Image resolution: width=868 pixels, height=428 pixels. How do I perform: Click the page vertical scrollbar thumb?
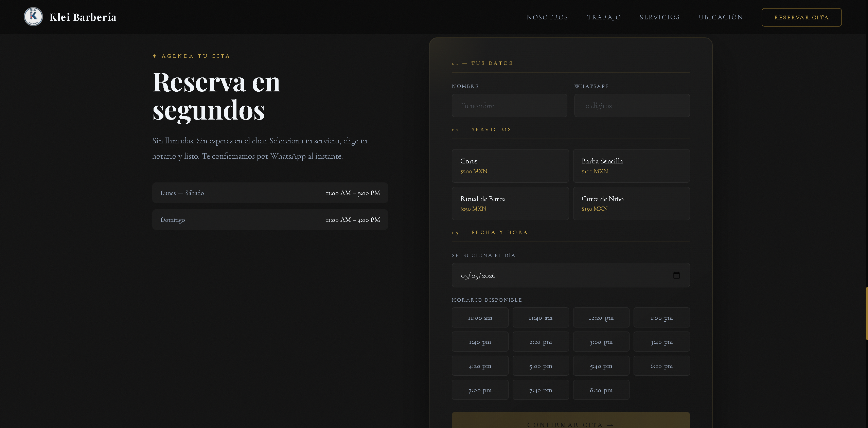click(x=867, y=313)
